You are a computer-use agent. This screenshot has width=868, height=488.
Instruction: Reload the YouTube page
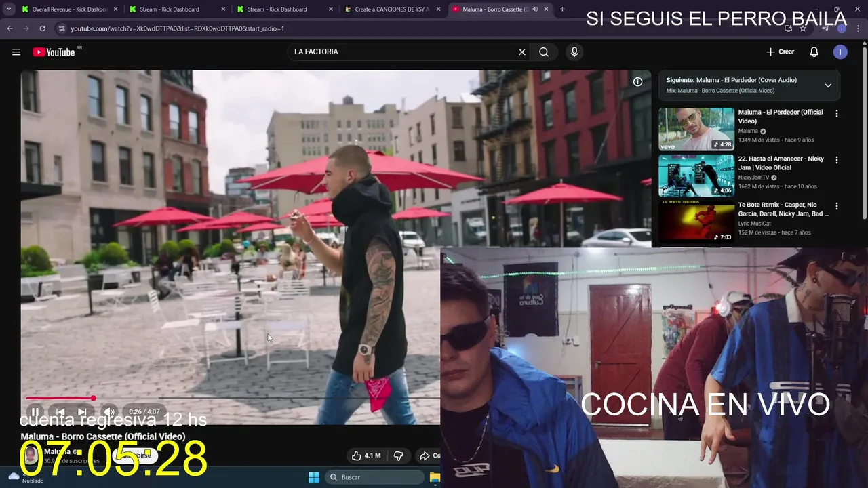click(x=42, y=28)
